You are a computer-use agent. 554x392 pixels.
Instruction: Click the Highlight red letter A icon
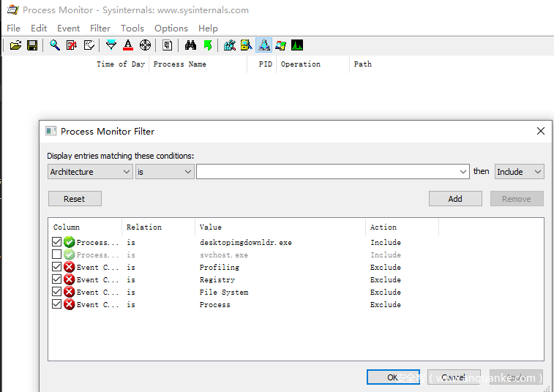[128, 45]
